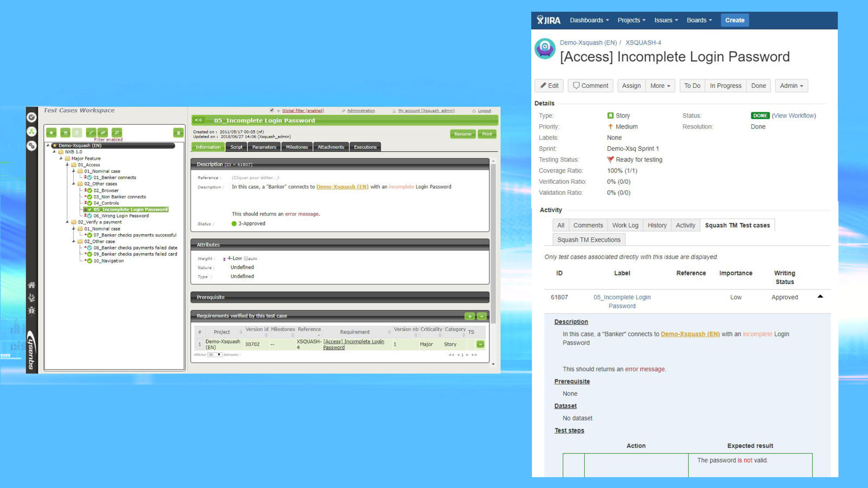Open the magnifier search icon in tree toolbar

coord(117,132)
